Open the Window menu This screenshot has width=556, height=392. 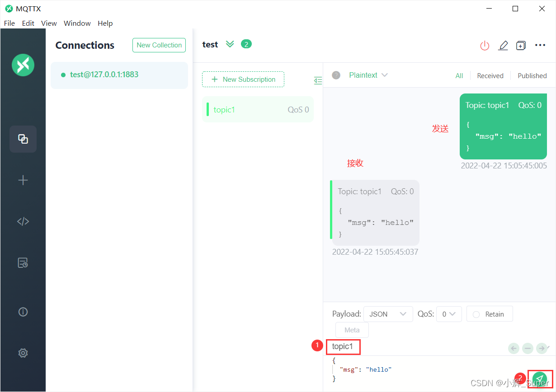point(77,23)
